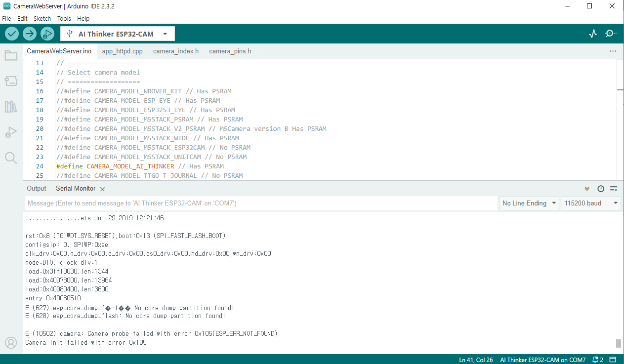Toggle the bottom panel from status bar
The image size is (624, 364).
[613, 360]
